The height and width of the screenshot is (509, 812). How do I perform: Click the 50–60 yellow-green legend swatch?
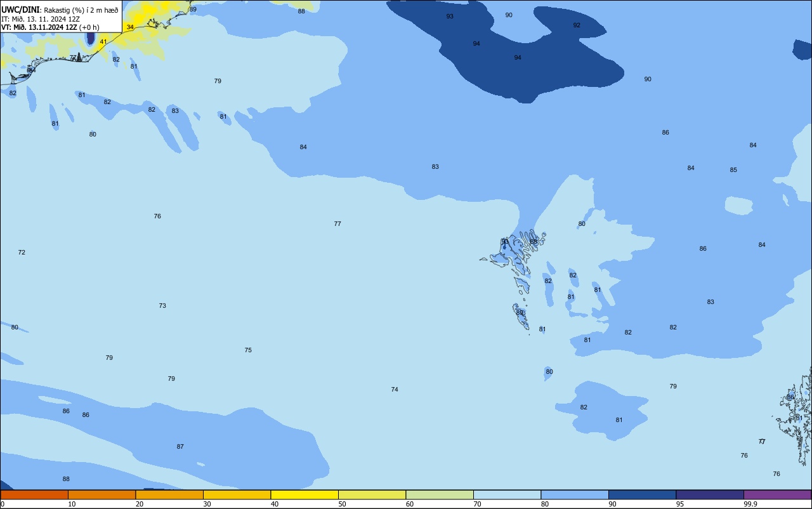coord(372,494)
